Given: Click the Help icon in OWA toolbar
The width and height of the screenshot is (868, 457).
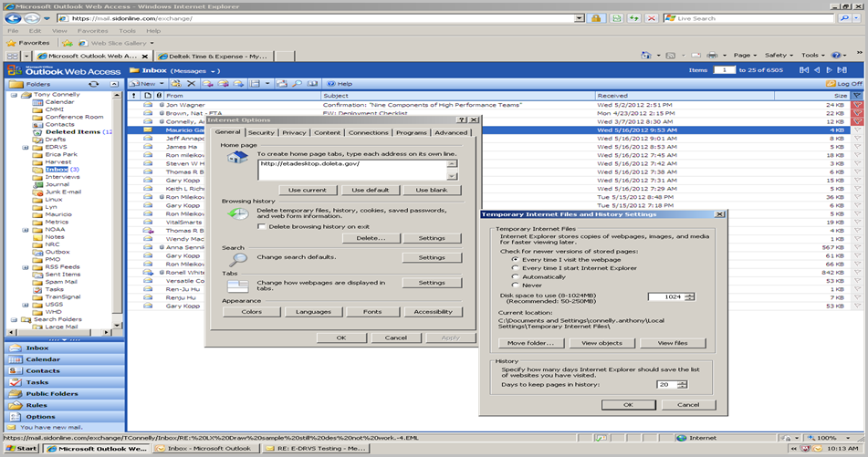Looking at the screenshot, I should click(331, 84).
